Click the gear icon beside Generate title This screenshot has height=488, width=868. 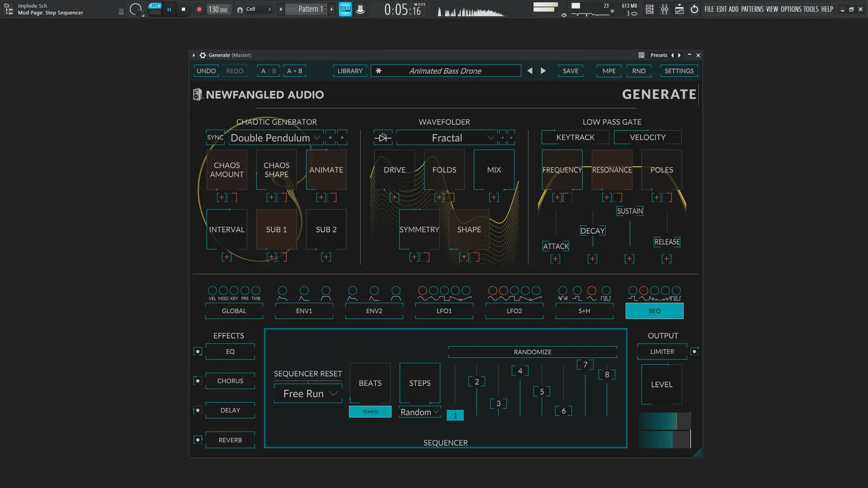tap(203, 55)
